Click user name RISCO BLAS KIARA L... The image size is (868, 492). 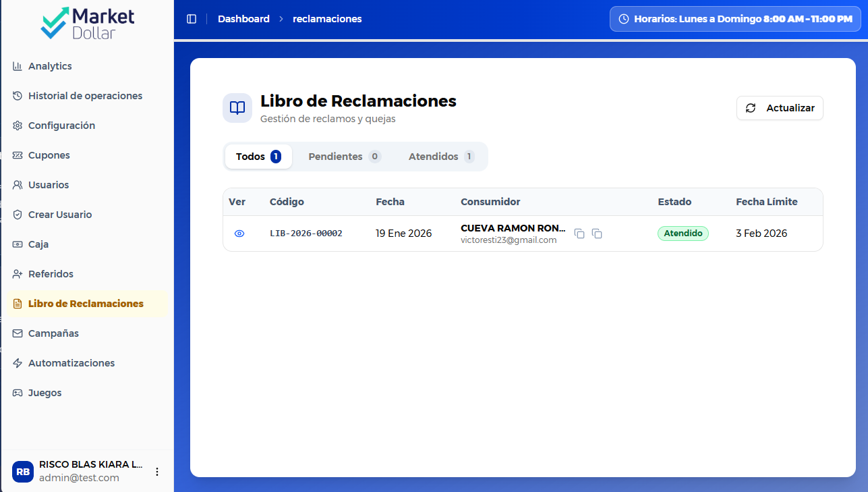pyautogui.click(x=91, y=464)
